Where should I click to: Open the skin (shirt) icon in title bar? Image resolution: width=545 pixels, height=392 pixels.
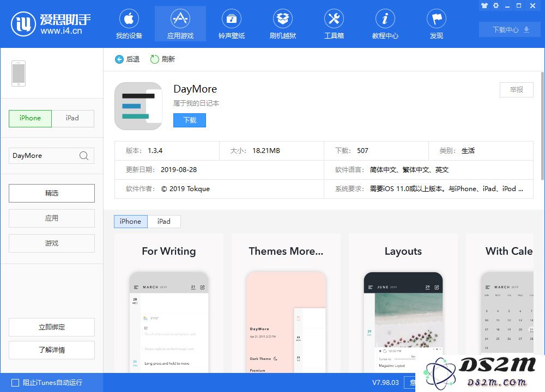coord(485,5)
